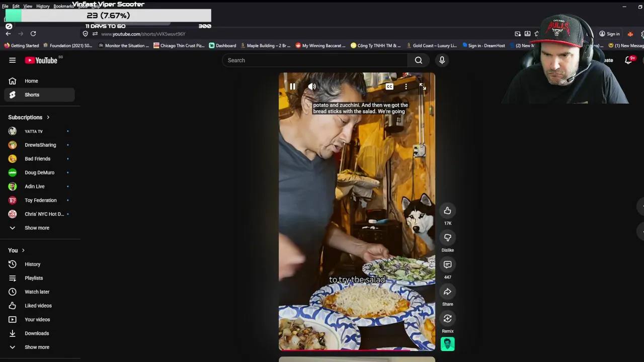Click the YouTube search input field
Screen dimensions: 644x362
pos(315,60)
